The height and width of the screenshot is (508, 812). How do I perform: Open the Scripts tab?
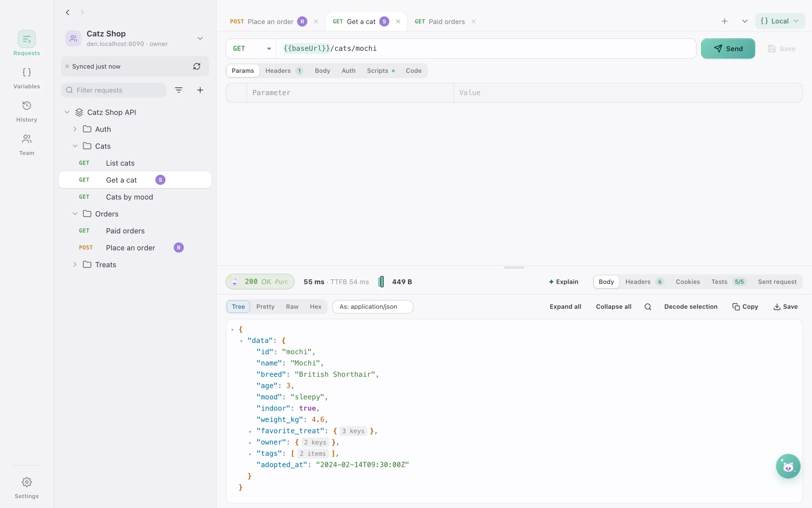click(381, 70)
